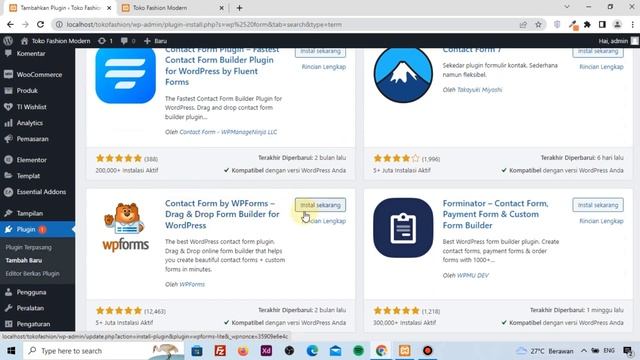
Task: Go back in browser history
Action: [10, 24]
